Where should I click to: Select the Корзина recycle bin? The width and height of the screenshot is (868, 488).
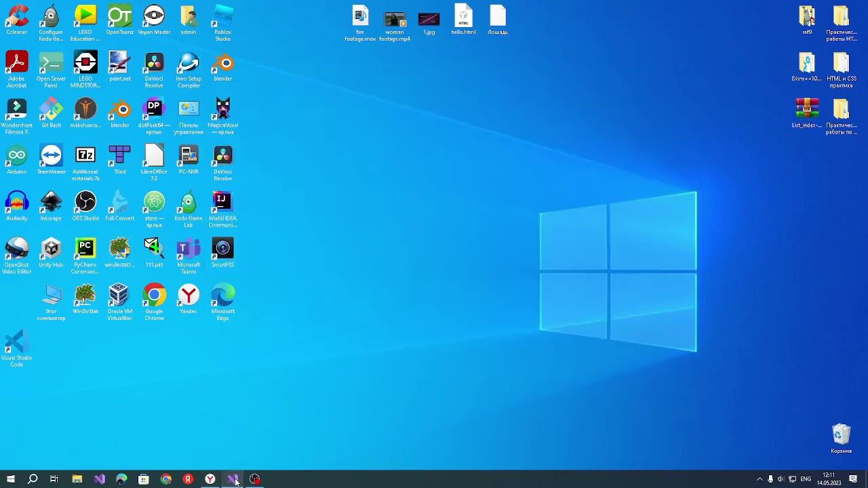click(842, 439)
